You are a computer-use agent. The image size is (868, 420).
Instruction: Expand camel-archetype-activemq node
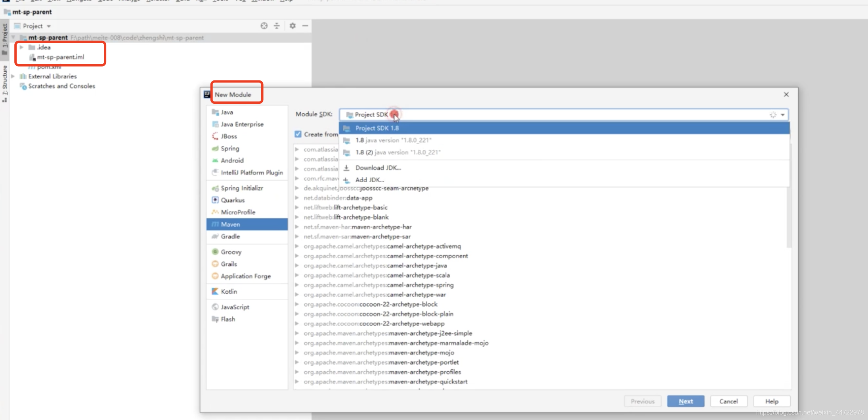(297, 246)
